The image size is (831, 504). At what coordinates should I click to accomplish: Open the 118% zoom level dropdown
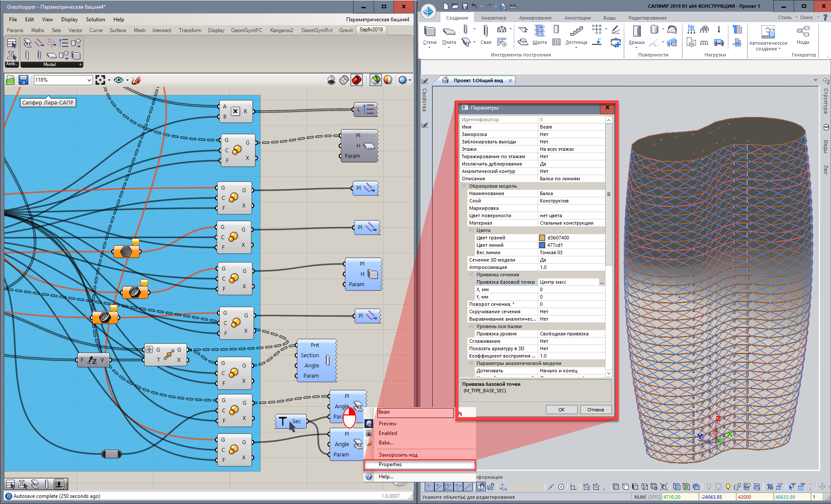(x=89, y=80)
